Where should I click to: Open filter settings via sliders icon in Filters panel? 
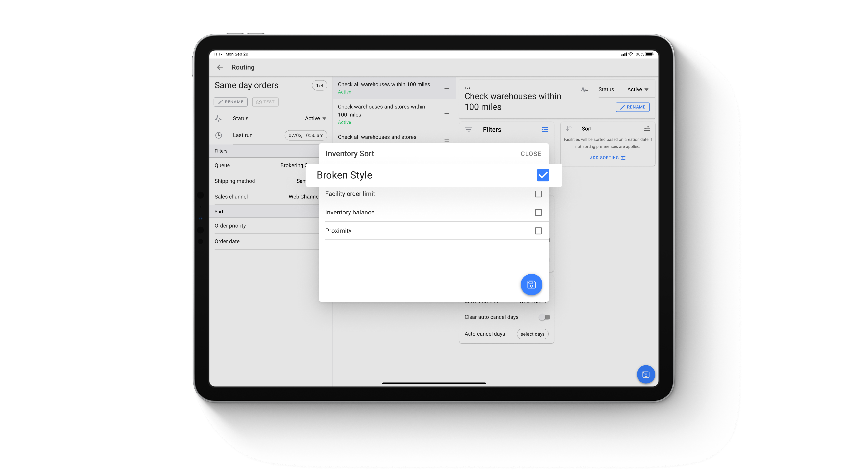(x=544, y=130)
